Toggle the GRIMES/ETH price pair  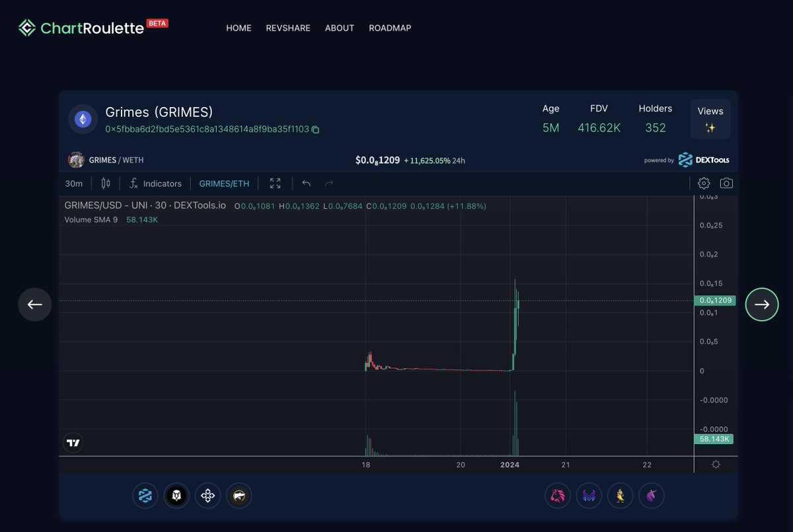(224, 183)
